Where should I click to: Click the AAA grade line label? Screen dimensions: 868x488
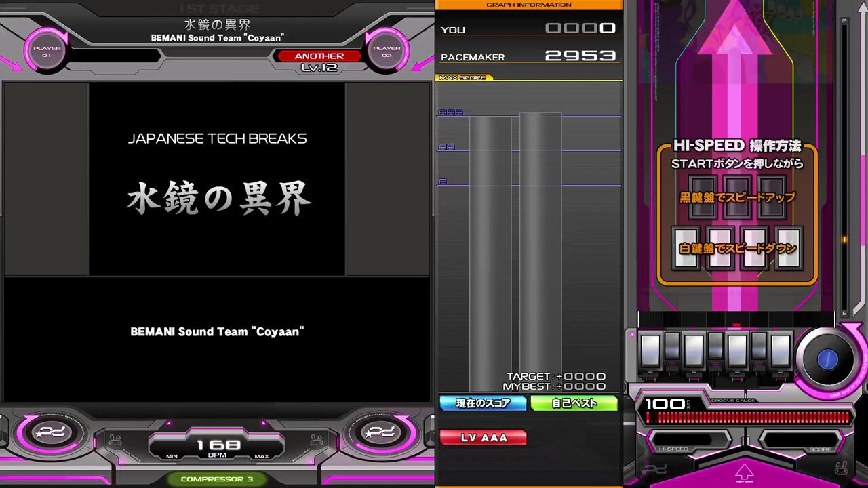coord(450,113)
